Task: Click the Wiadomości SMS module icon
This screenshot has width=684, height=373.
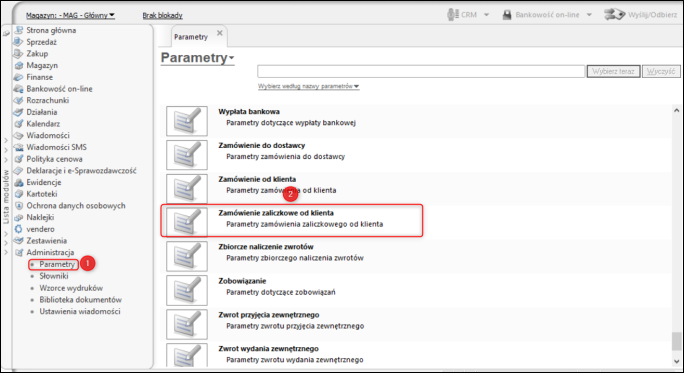Action: 18,147
